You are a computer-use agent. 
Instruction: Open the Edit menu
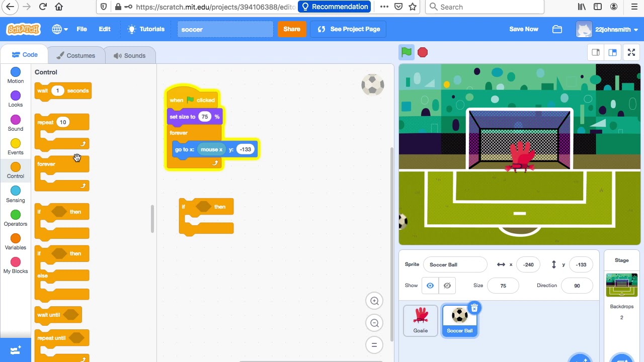tap(105, 29)
